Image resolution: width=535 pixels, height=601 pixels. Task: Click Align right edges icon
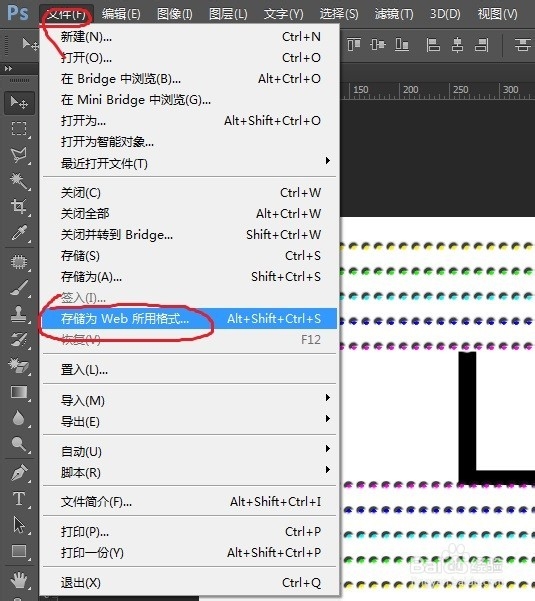(x=482, y=44)
